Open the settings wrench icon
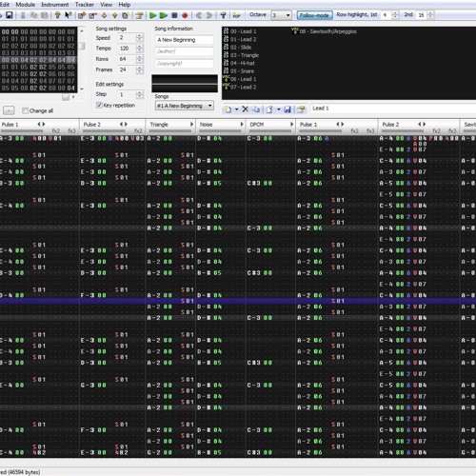 tap(223, 15)
